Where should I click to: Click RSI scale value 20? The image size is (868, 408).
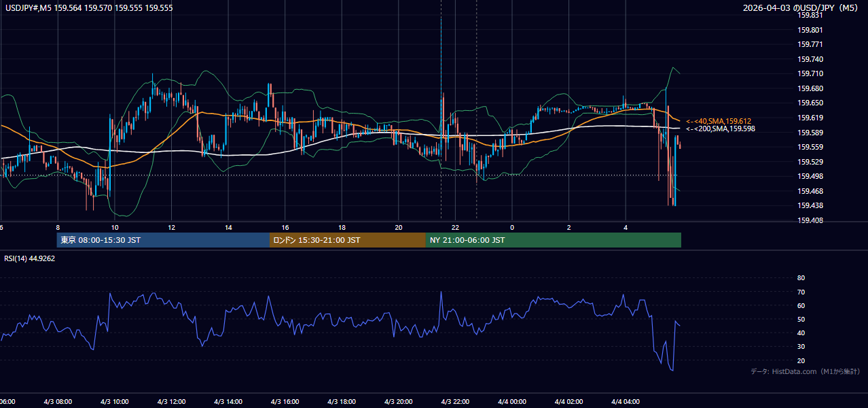[x=801, y=360]
